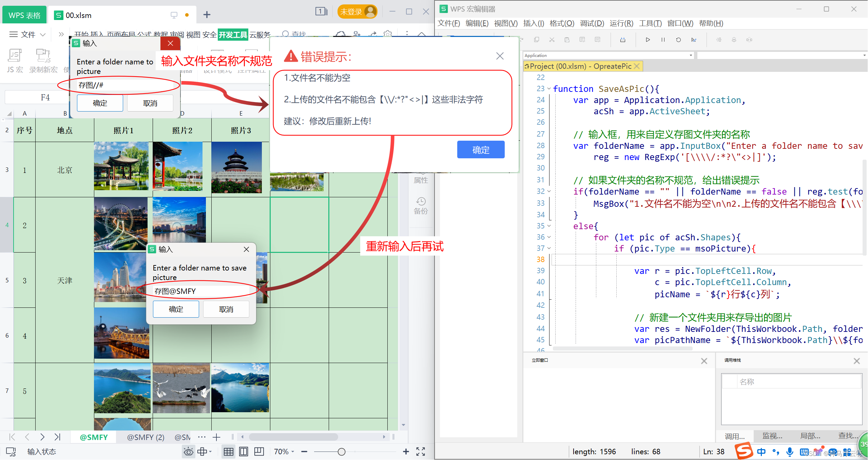Click 取消 in lower input dialog
Viewport: 868px width, 460px height.
(226, 309)
